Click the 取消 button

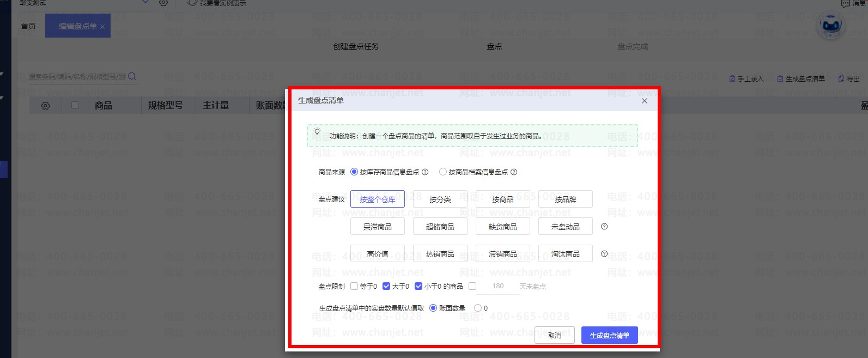[555, 335]
